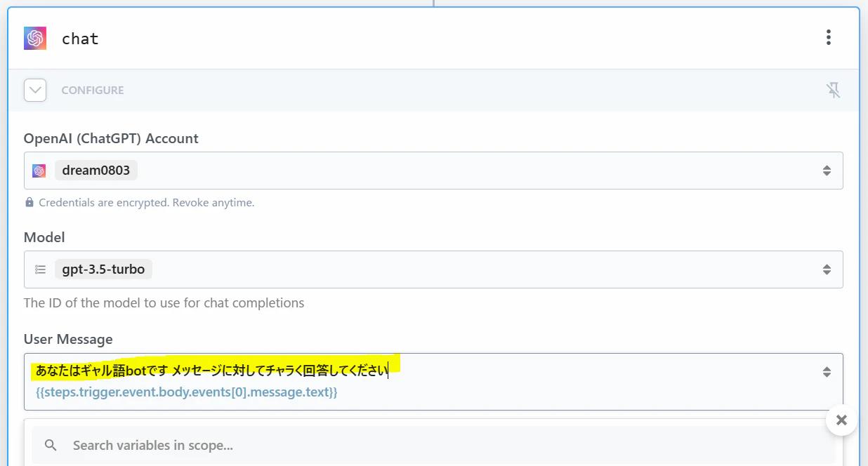Click the magnifier icon in variable search

51,445
